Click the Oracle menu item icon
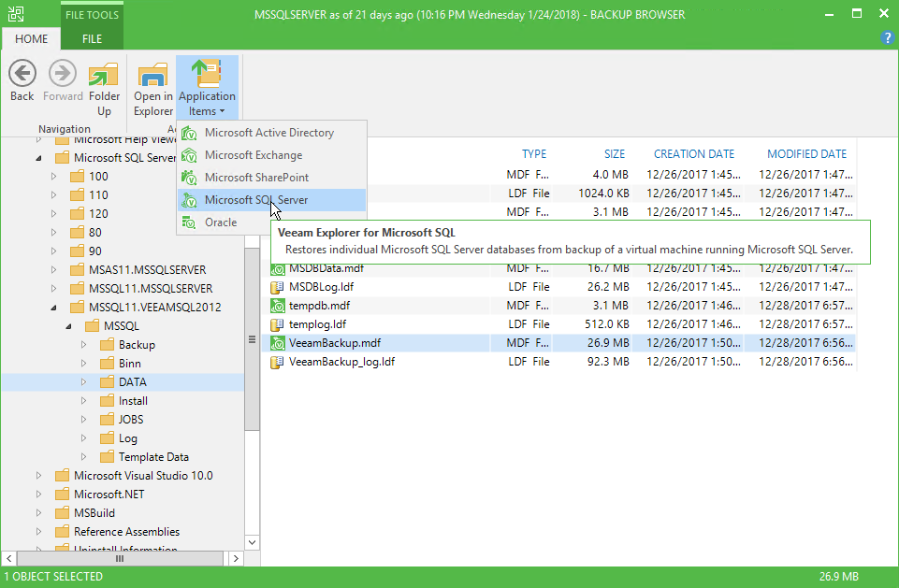The height and width of the screenshot is (588, 899). click(189, 222)
